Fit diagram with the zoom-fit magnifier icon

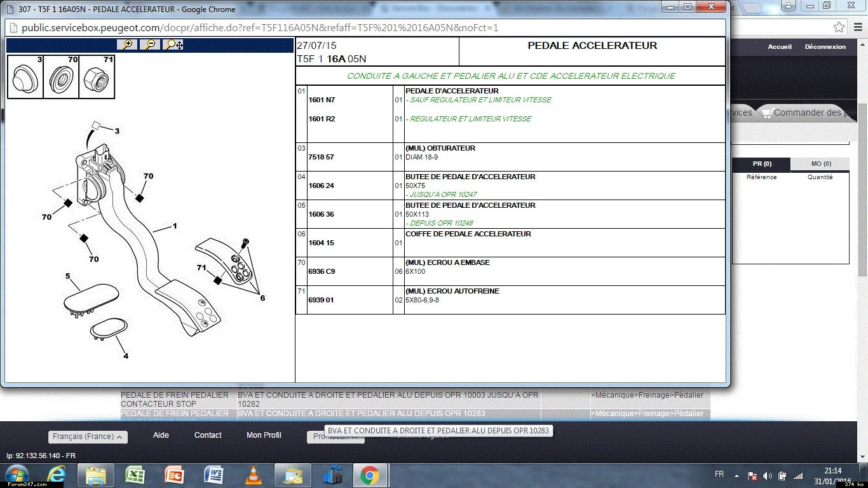(173, 44)
